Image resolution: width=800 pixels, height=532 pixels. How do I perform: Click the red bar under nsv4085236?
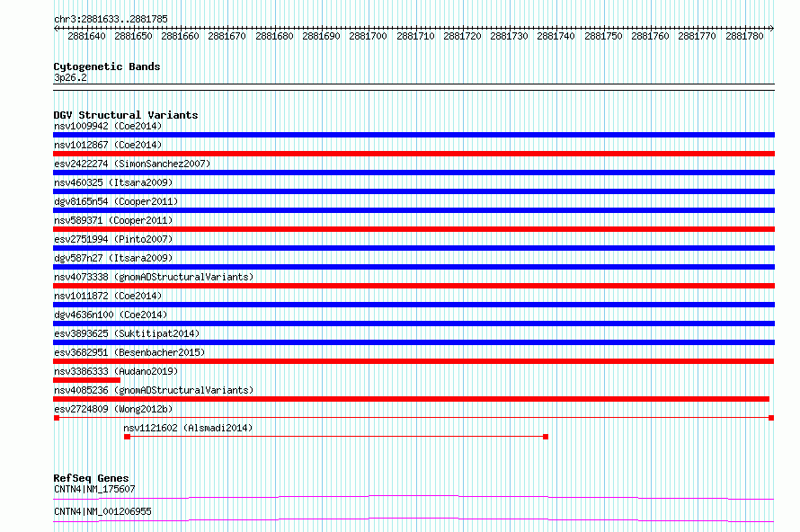[411, 399]
